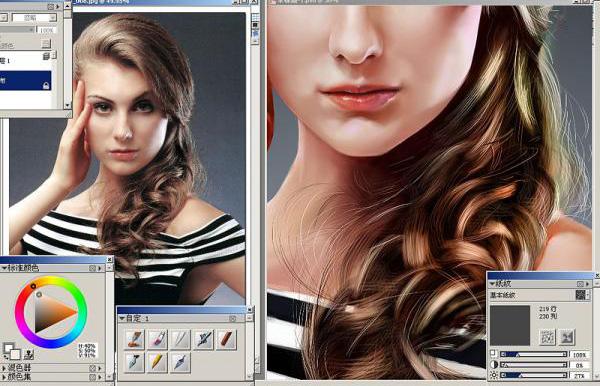Click the brightness sun icon
Screen dimensions: 600x386
click(494, 375)
